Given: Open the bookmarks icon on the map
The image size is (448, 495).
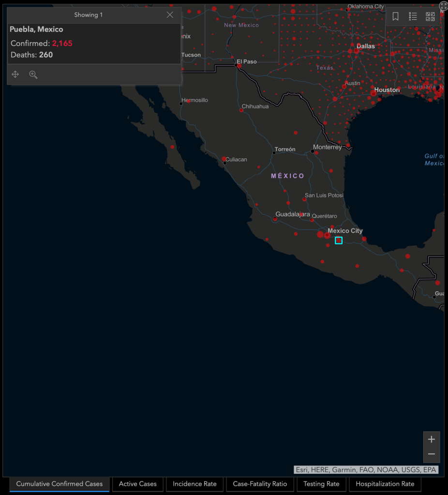Looking at the screenshot, I should (395, 16).
